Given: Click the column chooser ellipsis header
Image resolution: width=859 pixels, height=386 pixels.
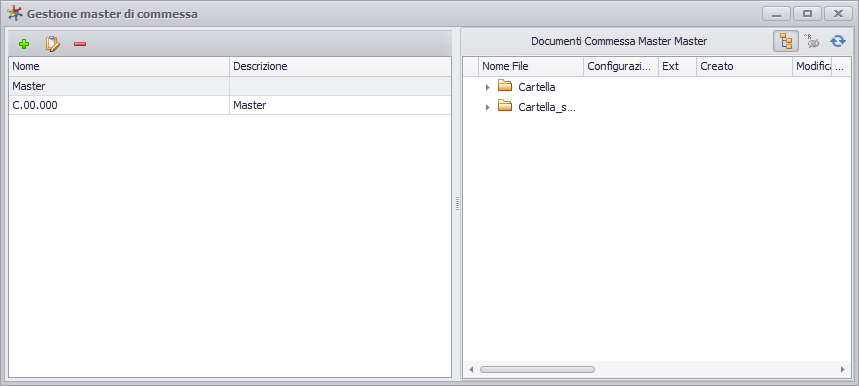Looking at the screenshot, I should tap(840, 66).
